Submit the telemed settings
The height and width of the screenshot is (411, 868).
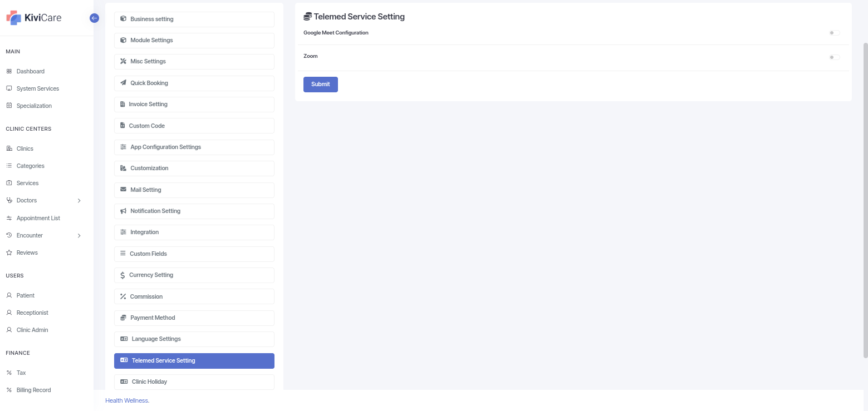pos(321,84)
